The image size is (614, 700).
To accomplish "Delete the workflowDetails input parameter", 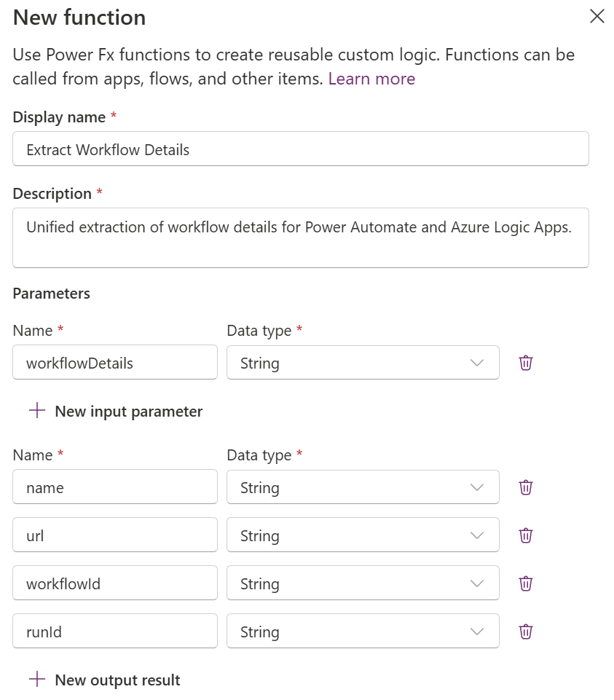I will 526,363.
